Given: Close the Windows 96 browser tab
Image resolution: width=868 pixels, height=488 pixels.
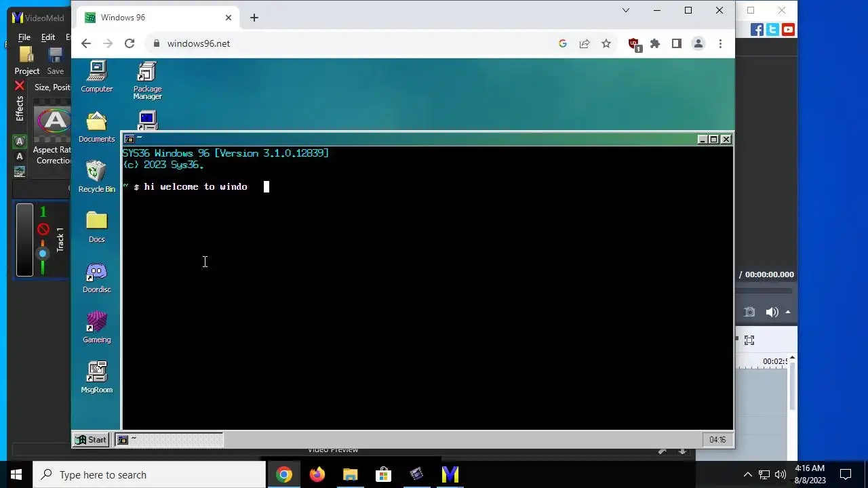Looking at the screenshot, I should pyautogui.click(x=229, y=18).
